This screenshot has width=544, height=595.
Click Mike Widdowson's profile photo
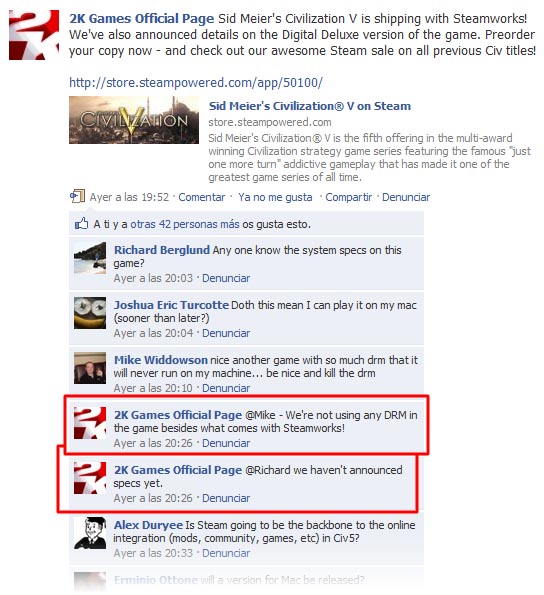90,368
